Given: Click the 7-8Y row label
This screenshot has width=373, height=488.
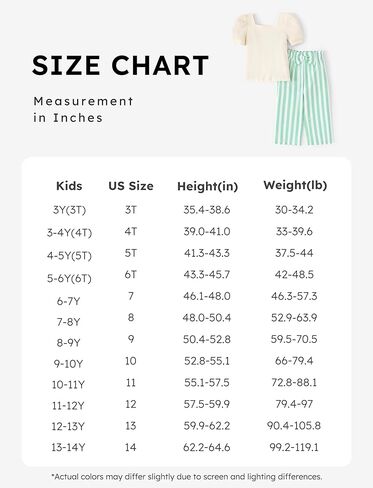Looking at the screenshot, I should (x=69, y=322).
